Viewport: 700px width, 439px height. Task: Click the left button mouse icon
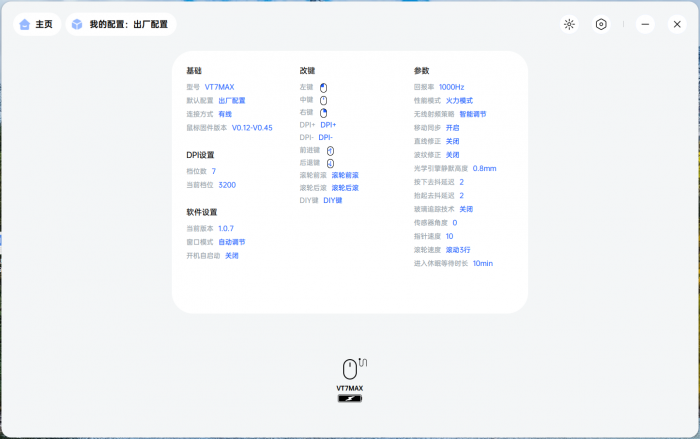pyautogui.click(x=324, y=87)
